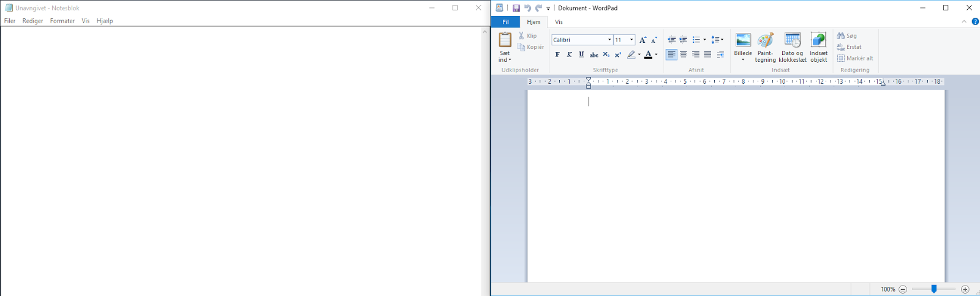The height and width of the screenshot is (296, 980).
Task: Click the Erstat button
Action: point(850,47)
